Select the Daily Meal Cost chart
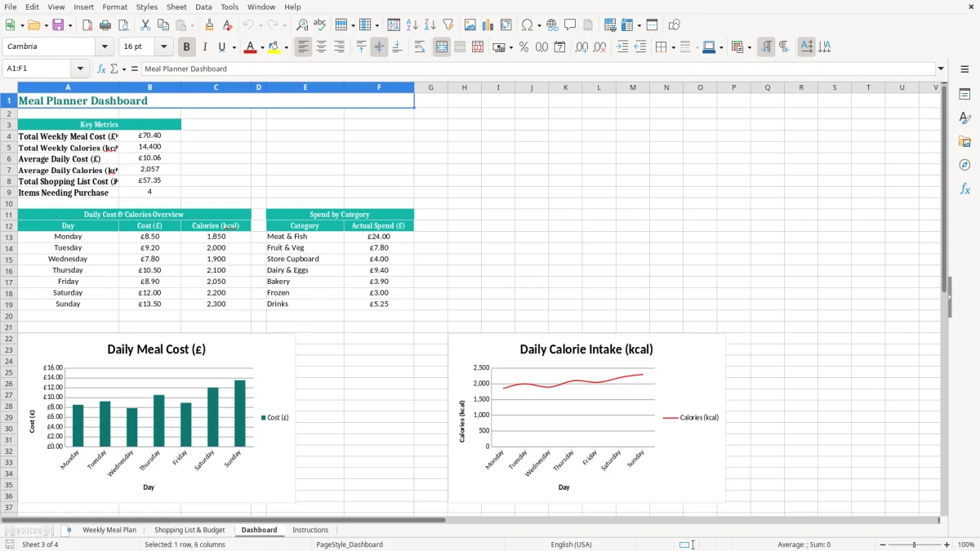This screenshot has height=551, width=980. (157, 417)
